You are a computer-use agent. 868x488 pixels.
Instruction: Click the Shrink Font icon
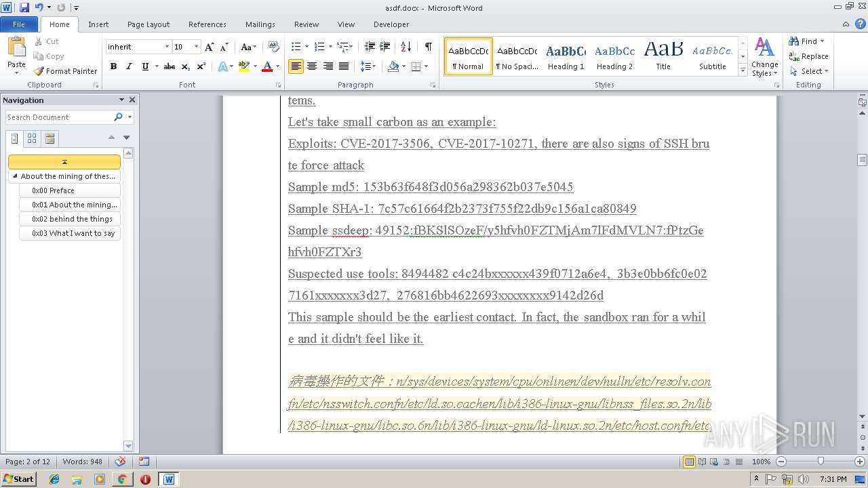[223, 47]
